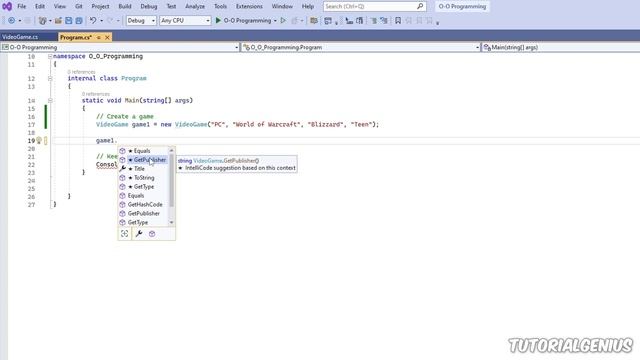Click the O-O Programming title label
640x360 pixels.
click(x=462, y=7)
